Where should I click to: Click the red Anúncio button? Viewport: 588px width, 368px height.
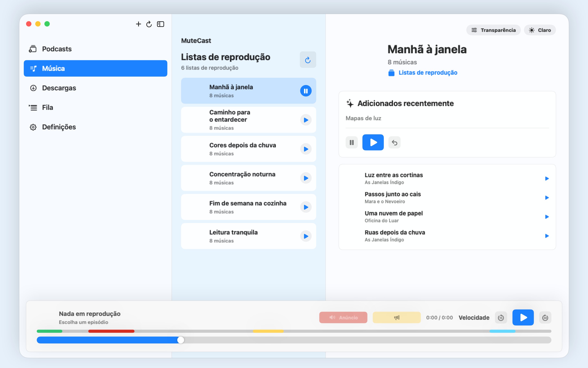(x=343, y=317)
